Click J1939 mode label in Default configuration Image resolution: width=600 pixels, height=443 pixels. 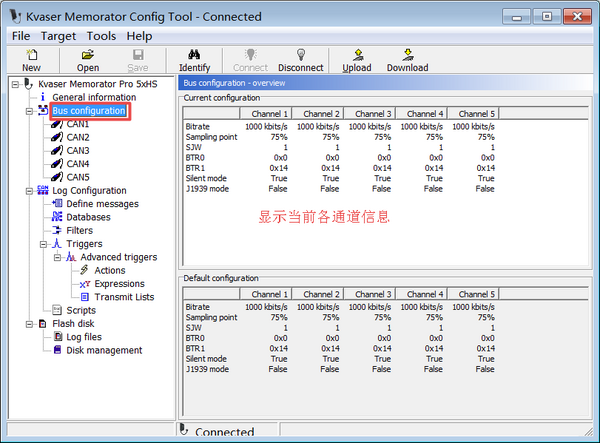coord(207,369)
